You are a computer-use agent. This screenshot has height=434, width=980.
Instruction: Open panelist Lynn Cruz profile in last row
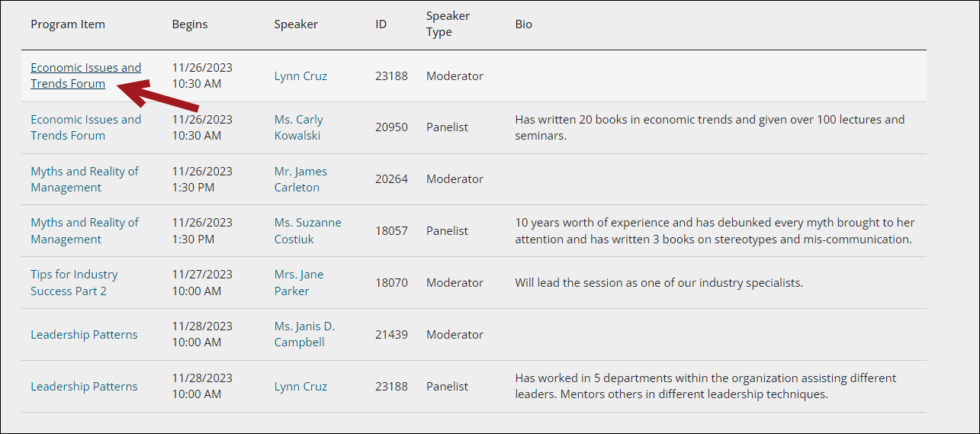point(300,386)
